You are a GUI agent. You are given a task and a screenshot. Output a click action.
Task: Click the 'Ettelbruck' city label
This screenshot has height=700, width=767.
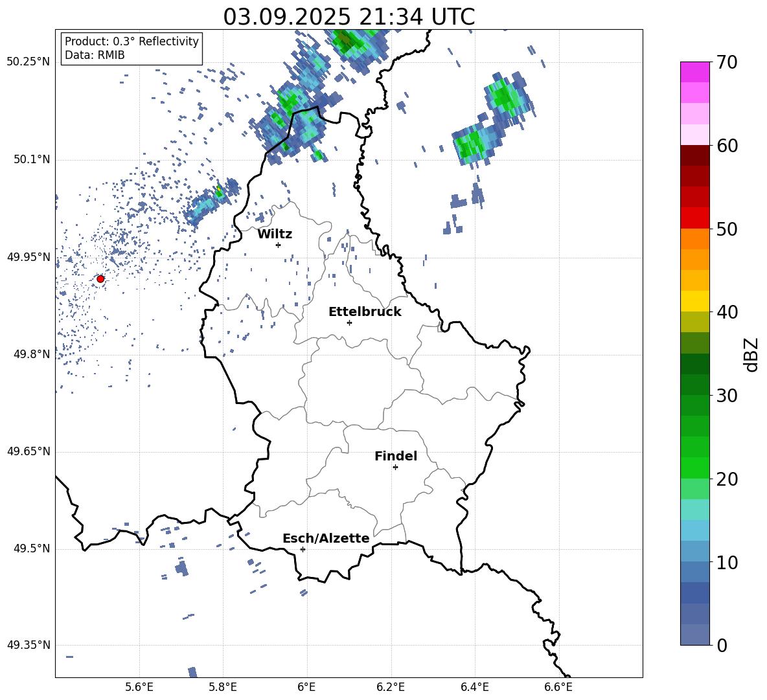tap(365, 311)
